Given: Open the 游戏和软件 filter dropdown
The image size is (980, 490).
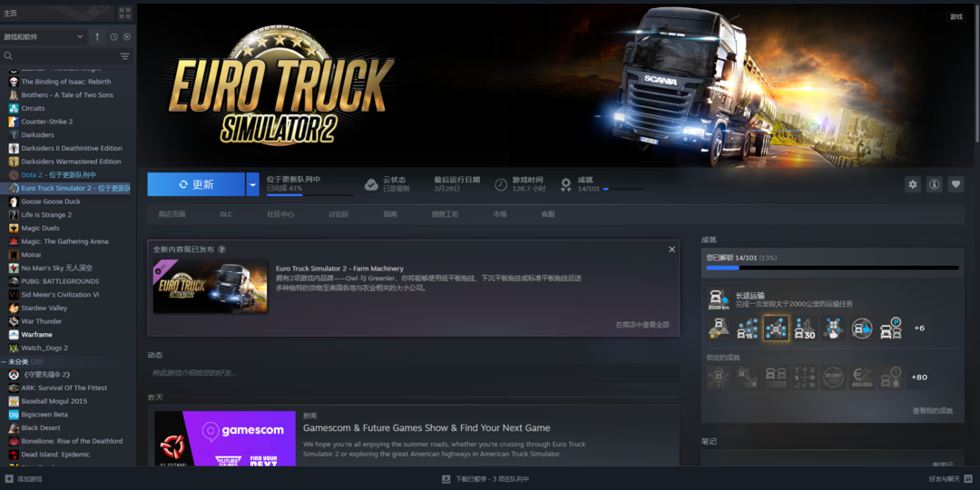Looking at the screenshot, I should (x=44, y=37).
